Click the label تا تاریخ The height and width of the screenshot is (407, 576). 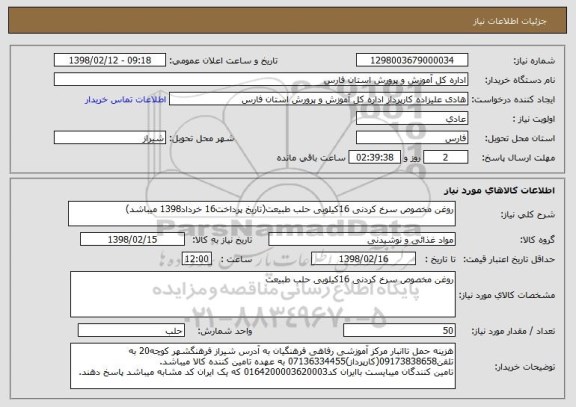point(440,259)
